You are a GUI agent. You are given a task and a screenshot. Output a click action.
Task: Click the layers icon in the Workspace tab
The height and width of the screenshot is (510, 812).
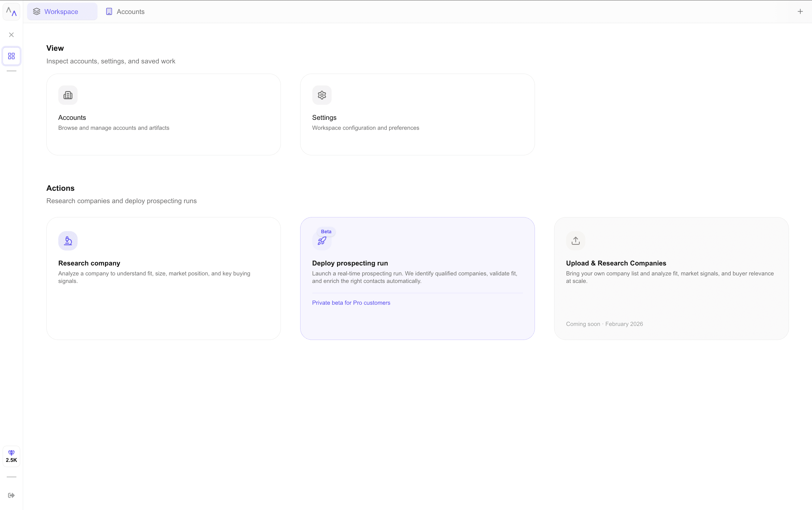point(37,11)
